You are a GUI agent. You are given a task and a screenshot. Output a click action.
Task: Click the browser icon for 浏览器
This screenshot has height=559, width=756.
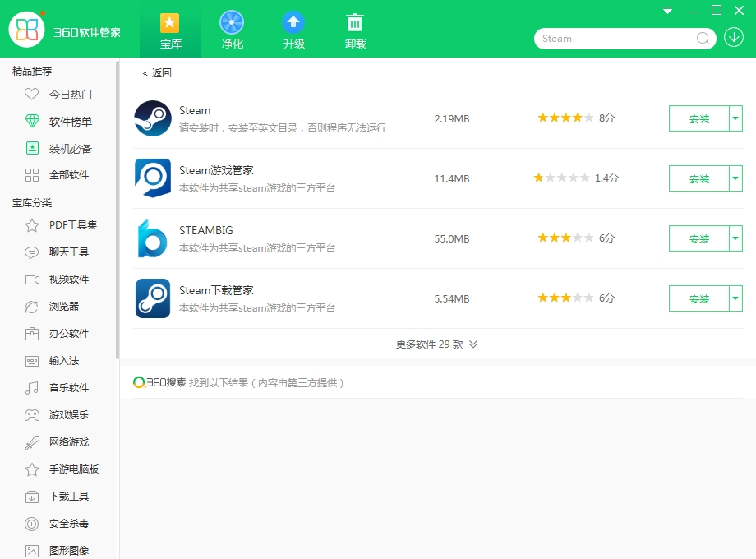pos(32,307)
